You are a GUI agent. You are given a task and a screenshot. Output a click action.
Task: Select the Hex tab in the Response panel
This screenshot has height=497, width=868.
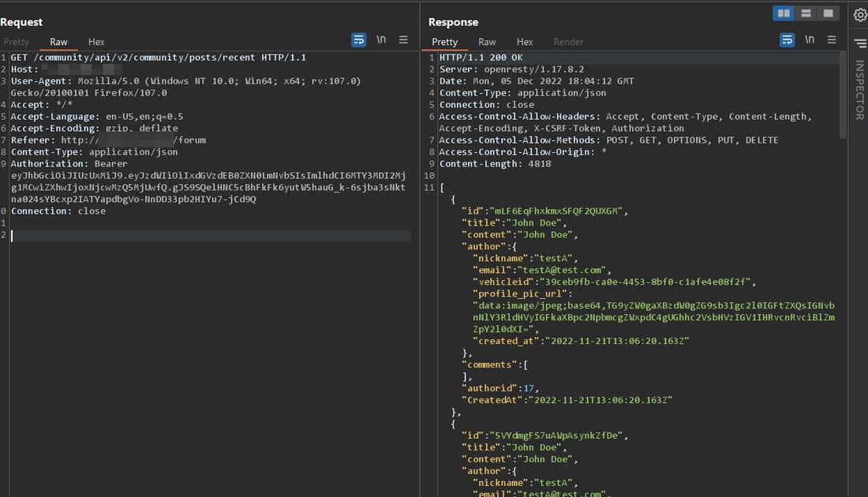pos(525,42)
